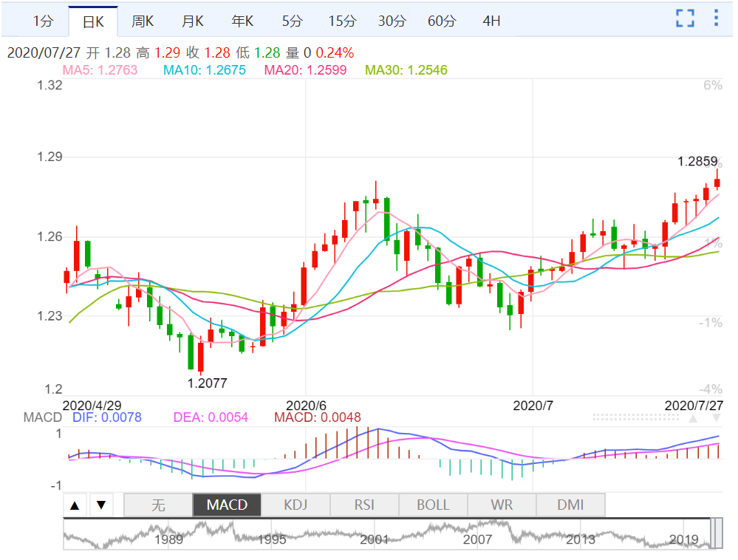Click the 2013 point on overview timeline
The image size is (738, 560).
pos(581,539)
